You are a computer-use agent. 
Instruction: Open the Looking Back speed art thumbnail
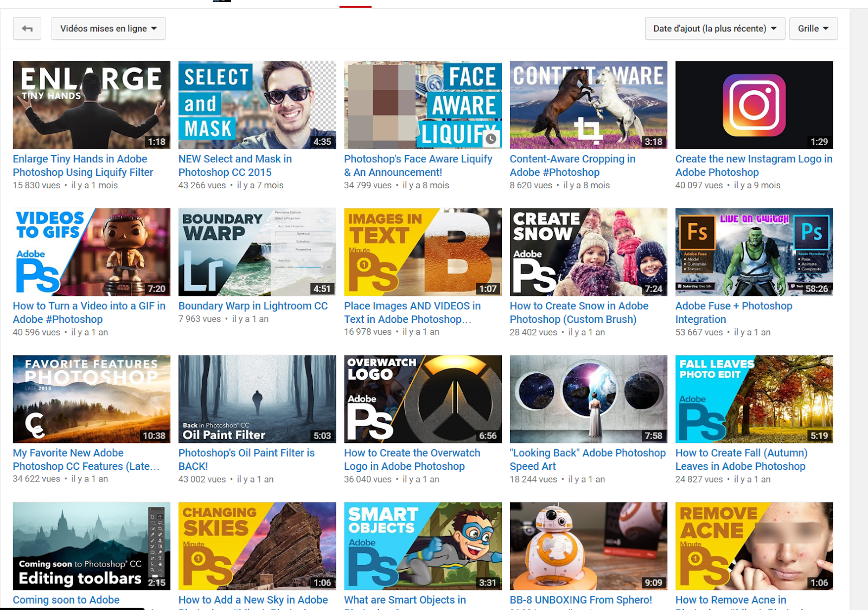(x=589, y=399)
